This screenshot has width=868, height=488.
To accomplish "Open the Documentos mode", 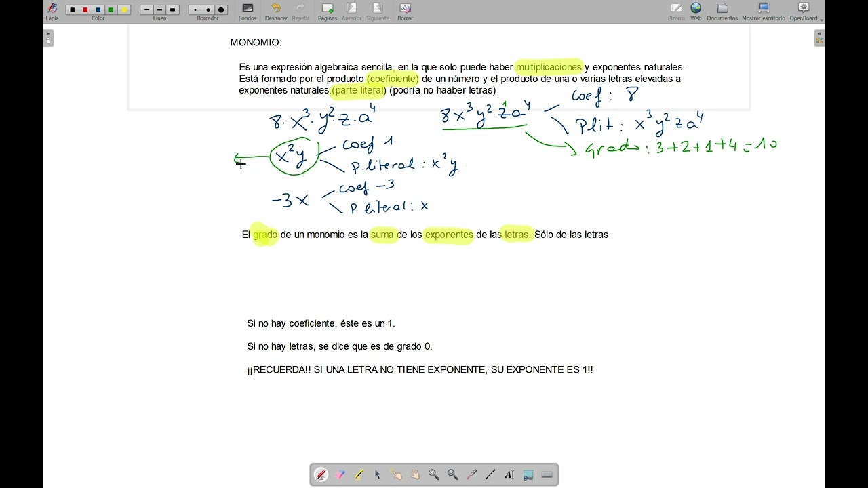I will (722, 11).
